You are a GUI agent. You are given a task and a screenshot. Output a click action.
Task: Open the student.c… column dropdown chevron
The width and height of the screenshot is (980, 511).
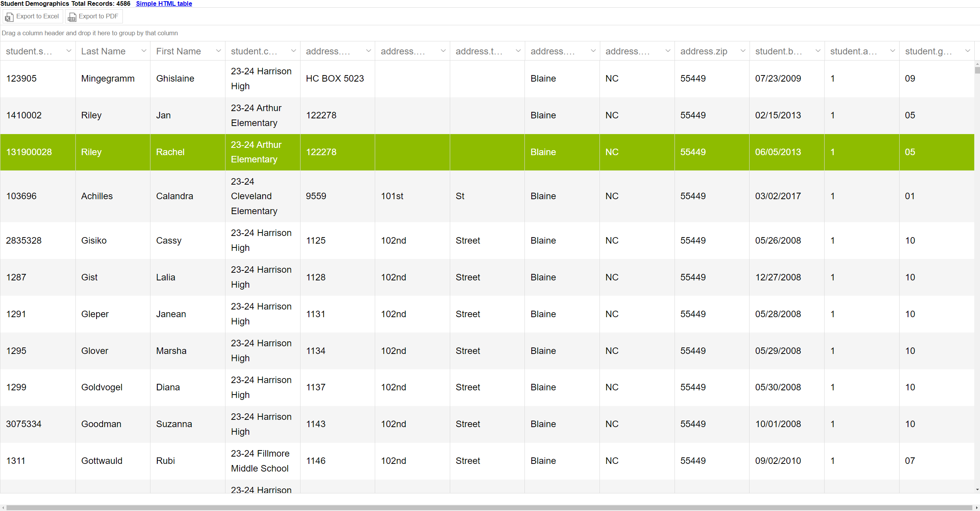pyautogui.click(x=294, y=51)
